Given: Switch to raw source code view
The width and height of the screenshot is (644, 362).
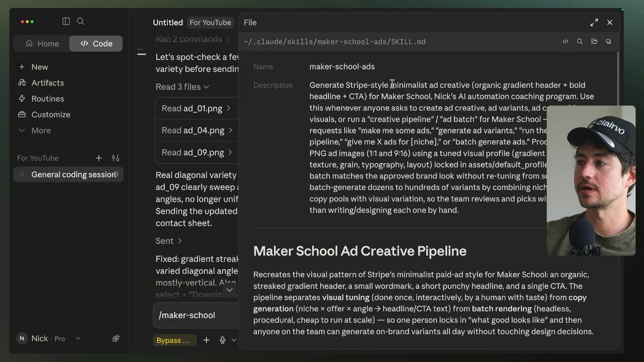Looking at the screenshot, I should point(566,42).
